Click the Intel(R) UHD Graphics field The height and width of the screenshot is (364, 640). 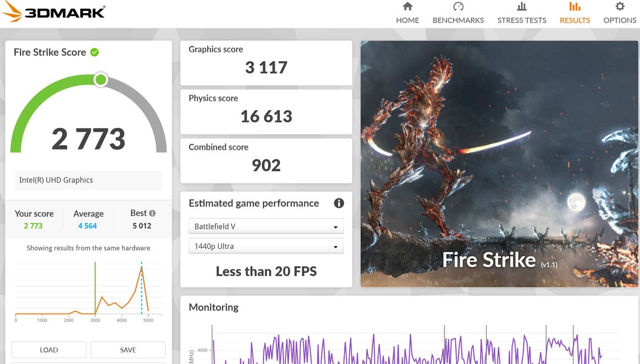(88, 180)
